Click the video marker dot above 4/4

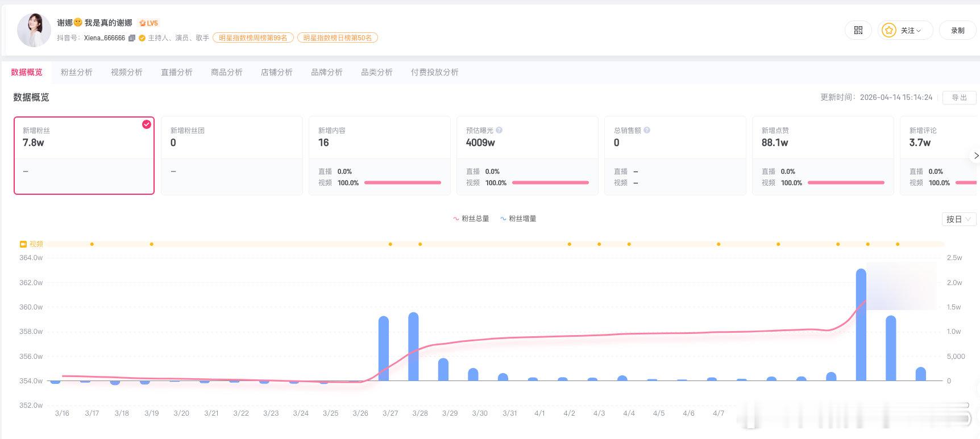[x=629, y=244]
